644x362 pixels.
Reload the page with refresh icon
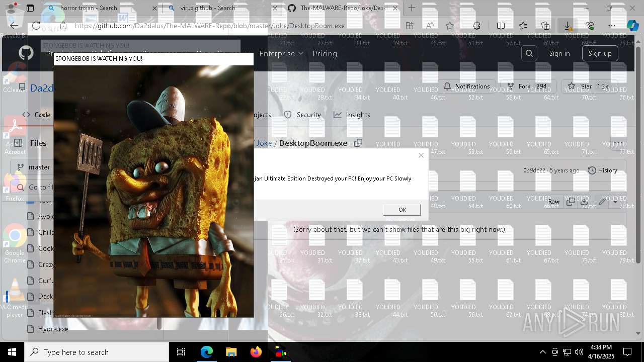(36, 26)
